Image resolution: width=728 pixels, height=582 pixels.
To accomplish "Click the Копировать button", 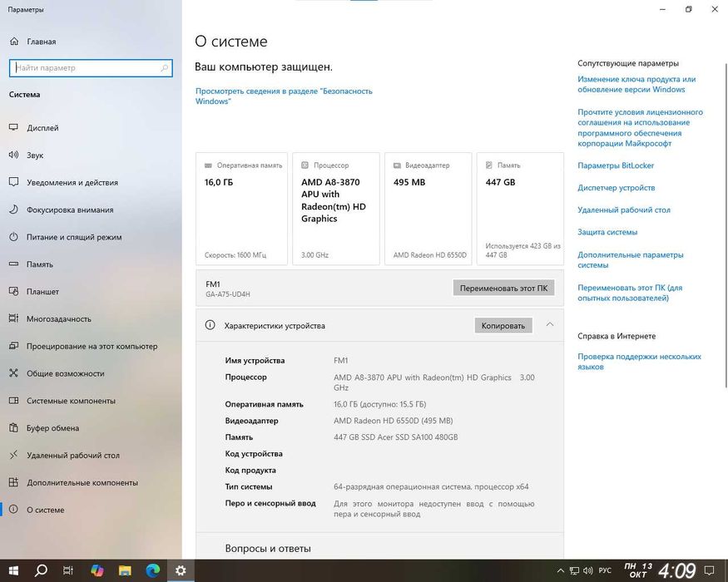I will pos(503,325).
